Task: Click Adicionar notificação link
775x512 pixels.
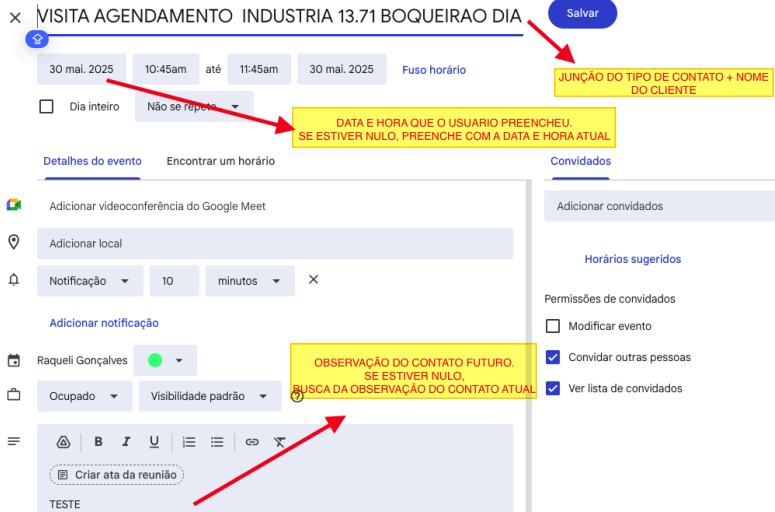Action: click(104, 323)
